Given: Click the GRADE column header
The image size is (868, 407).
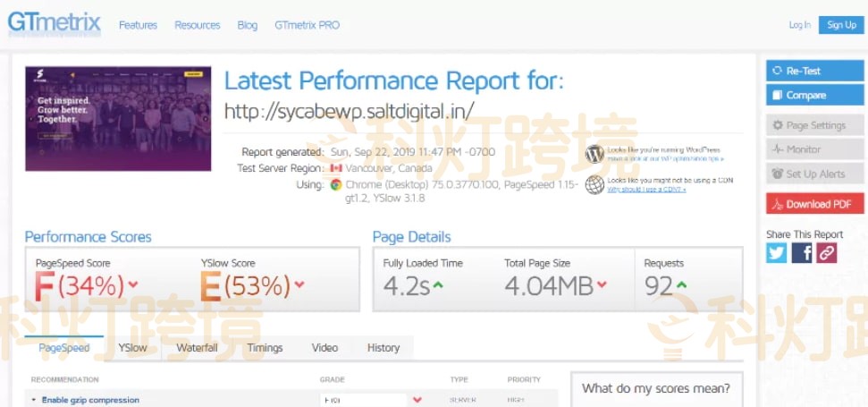Looking at the screenshot, I should coord(333,380).
